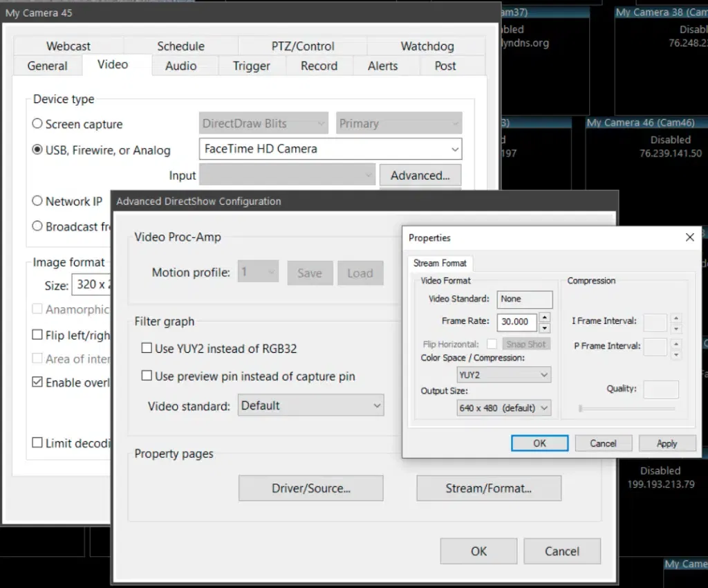
Task: Select the Screen capture radio option
Action: (x=37, y=125)
